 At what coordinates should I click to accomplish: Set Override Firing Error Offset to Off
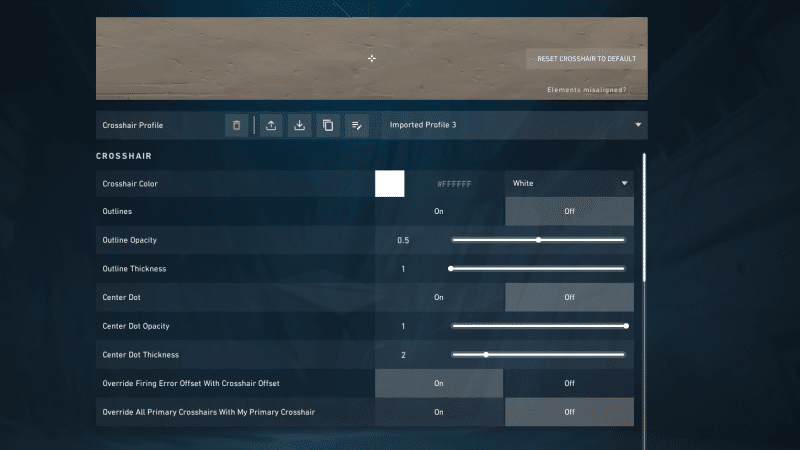pos(569,383)
